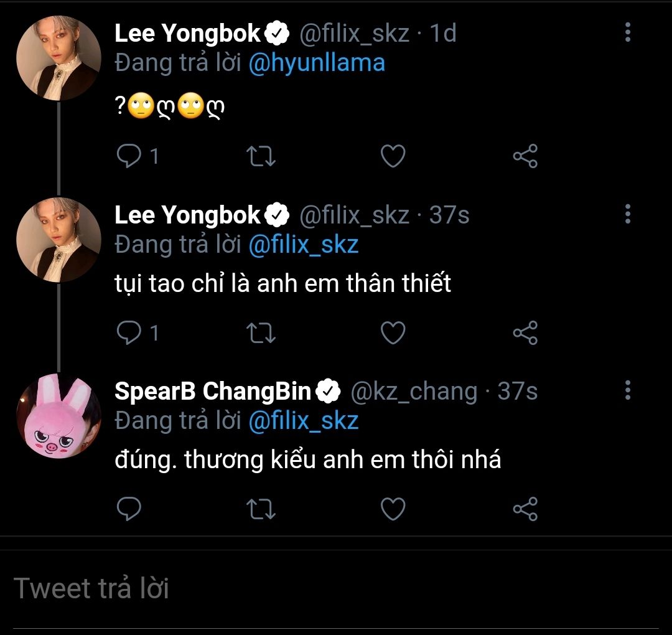The image size is (672, 635).
Task: Open more options on second Lee Yongbok tweet
Action: point(627,214)
